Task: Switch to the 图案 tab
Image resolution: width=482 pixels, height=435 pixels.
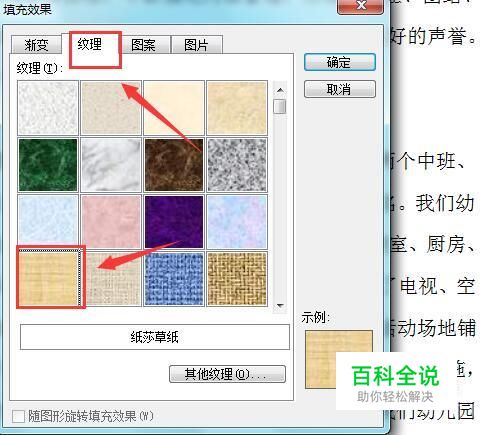Action: pos(143,45)
